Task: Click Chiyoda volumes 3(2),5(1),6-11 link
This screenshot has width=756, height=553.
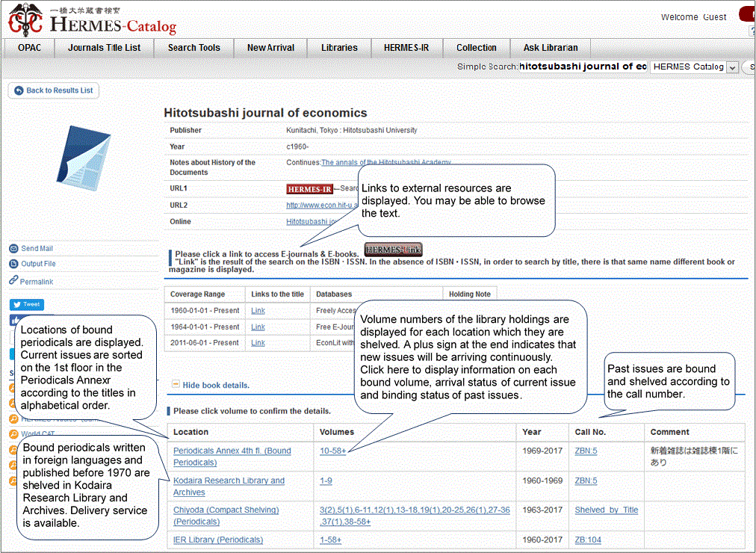Action: [415, 516]
